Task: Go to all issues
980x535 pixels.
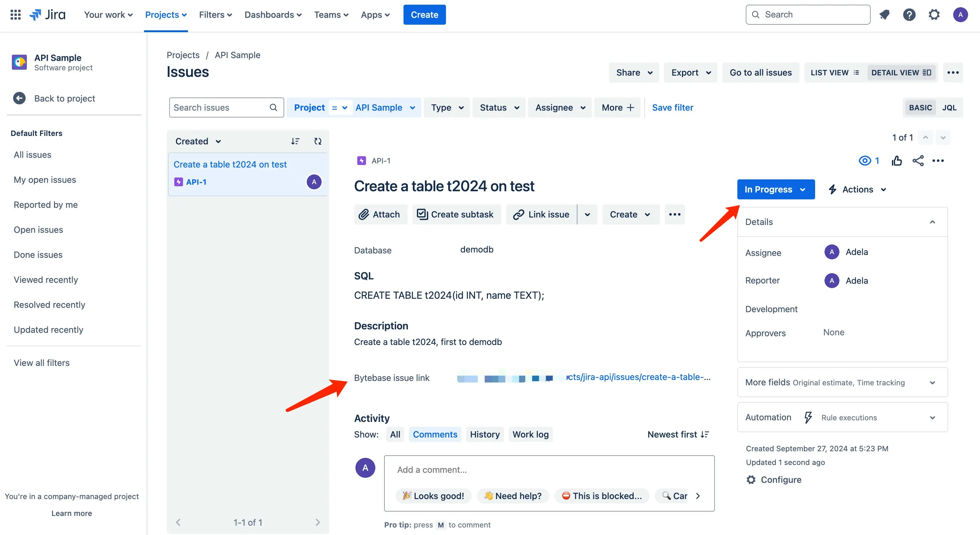Action: (x=760, y=72)
